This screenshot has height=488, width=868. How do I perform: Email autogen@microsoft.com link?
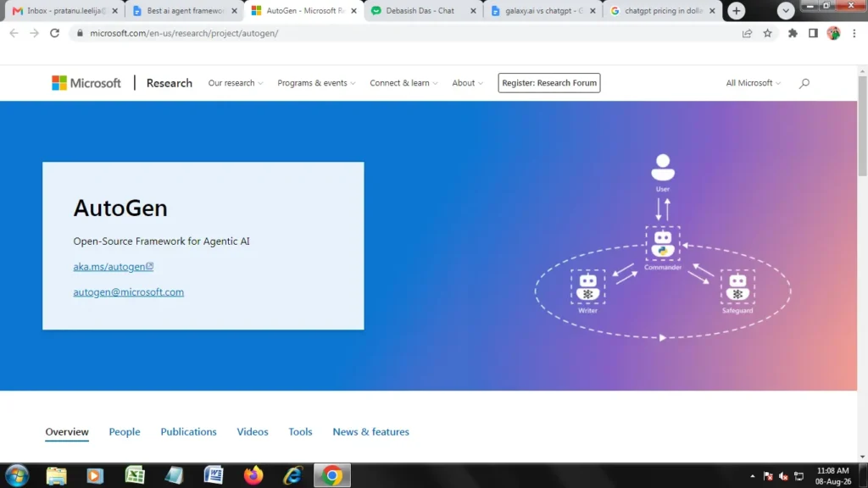point(129,291)
